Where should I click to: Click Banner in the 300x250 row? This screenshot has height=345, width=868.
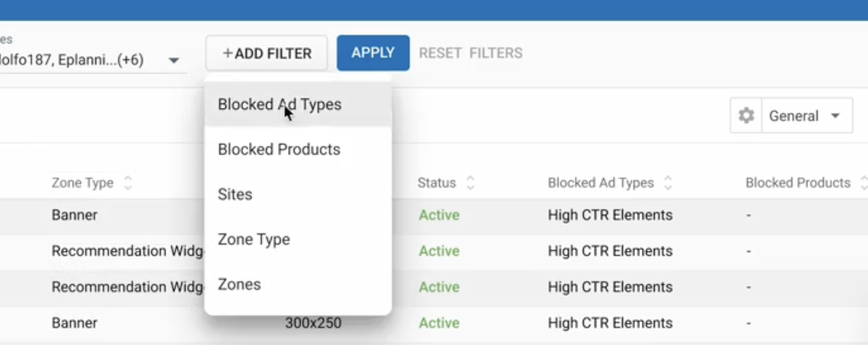75,323
